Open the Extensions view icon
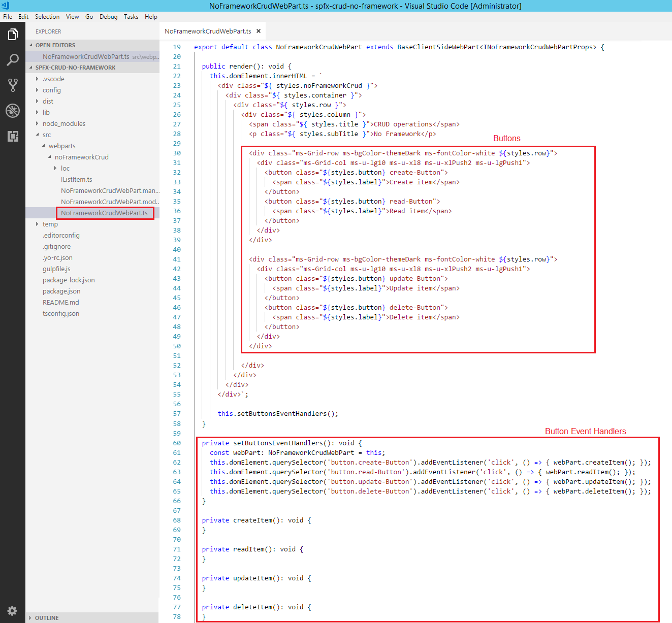This screenshot has width=672, height=623. pyautogui.click(x=13, y=136)
